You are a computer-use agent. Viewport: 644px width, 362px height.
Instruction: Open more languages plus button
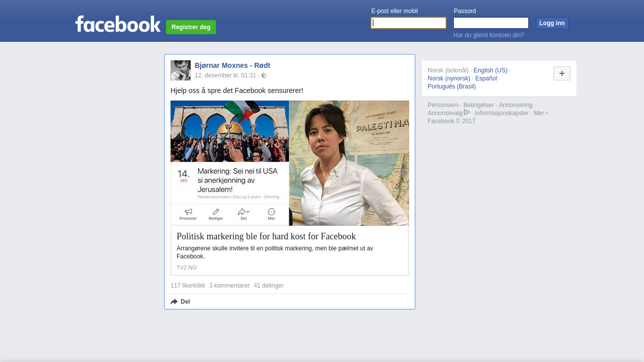[x=562, y=73]
